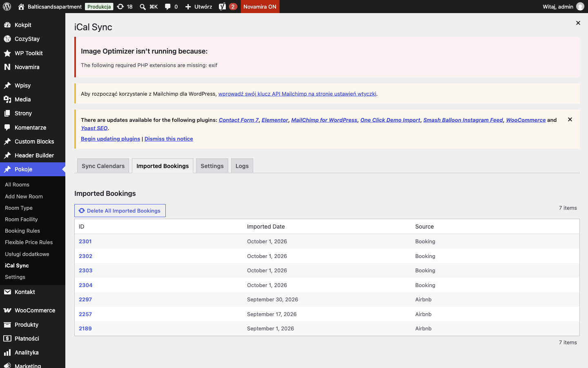Open the Settings tab
Screen dimensions: 588x368
pyautogui.click(x=212, y=166)
